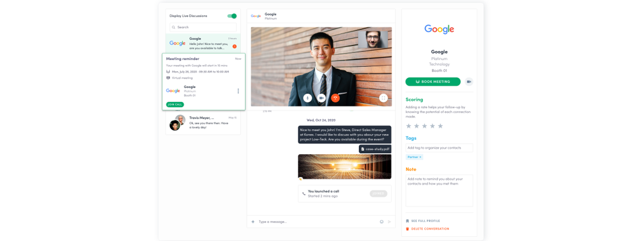Viewport: 644px width, 241px height.
Task: Open the emoji picker in message bar
Action: (382, 221)
